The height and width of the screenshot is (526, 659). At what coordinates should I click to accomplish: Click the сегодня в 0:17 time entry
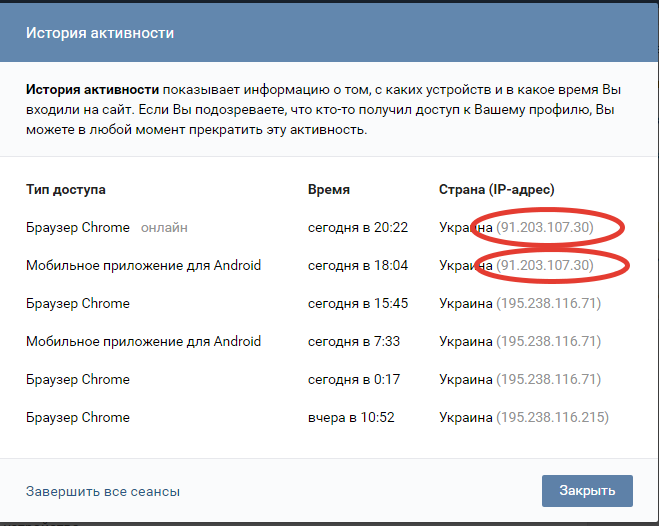354,379
